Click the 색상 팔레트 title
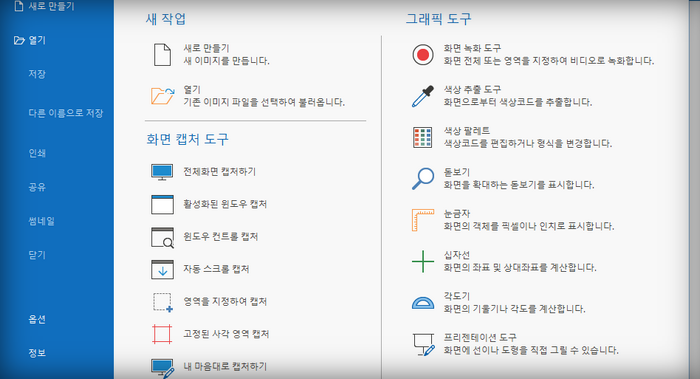The image size is (700, 379). tap(467, 131)
